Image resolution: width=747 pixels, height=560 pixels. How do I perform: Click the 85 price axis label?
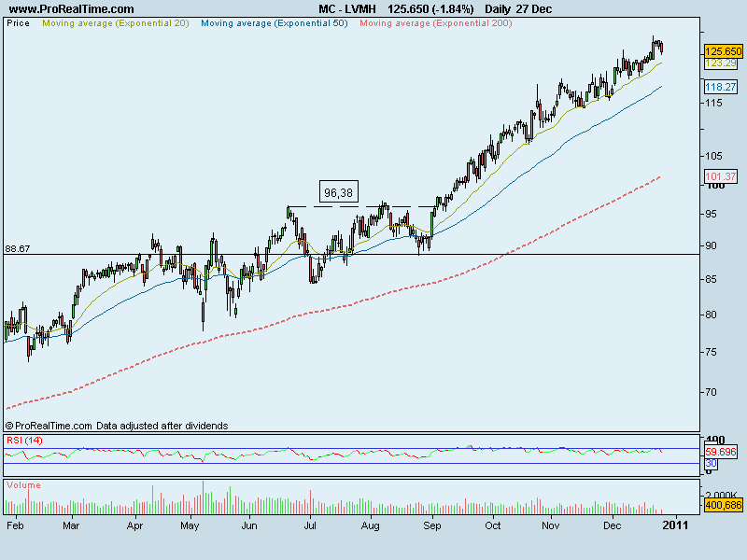[x=711, y=279]
